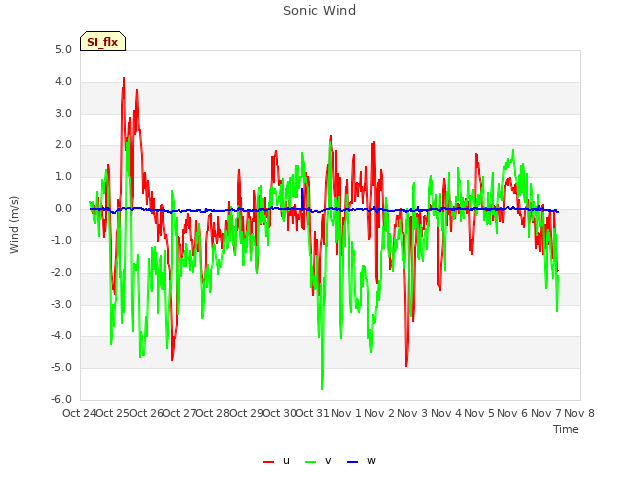This screenshot has height=480, width=640.
Task: Click the Sonic Wind chart title
Action: [x=319, y=11]
